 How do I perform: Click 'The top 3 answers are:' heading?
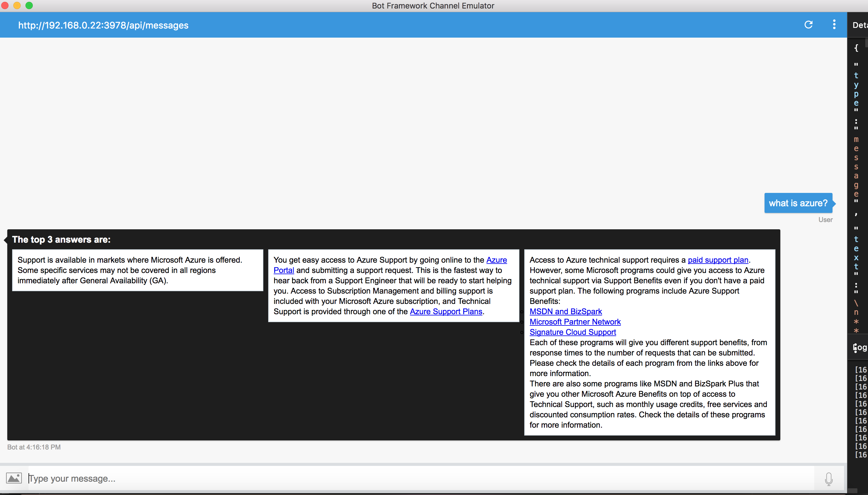point(61,239)
